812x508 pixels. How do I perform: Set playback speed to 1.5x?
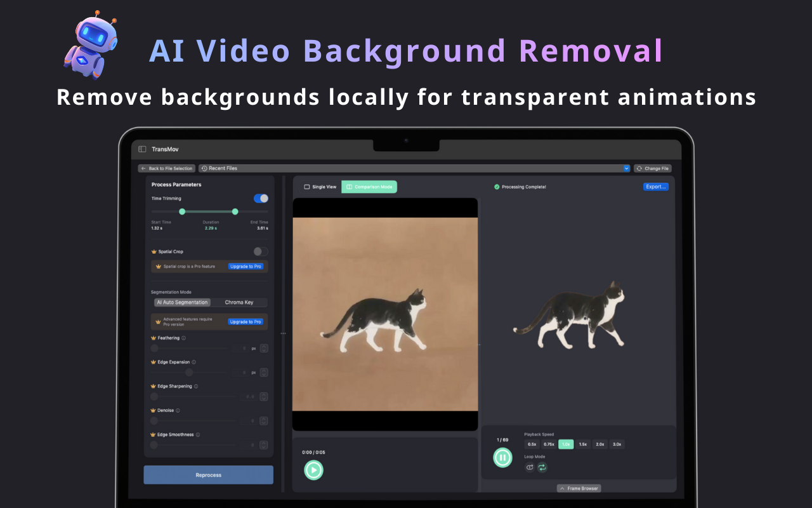click(582, 444)
